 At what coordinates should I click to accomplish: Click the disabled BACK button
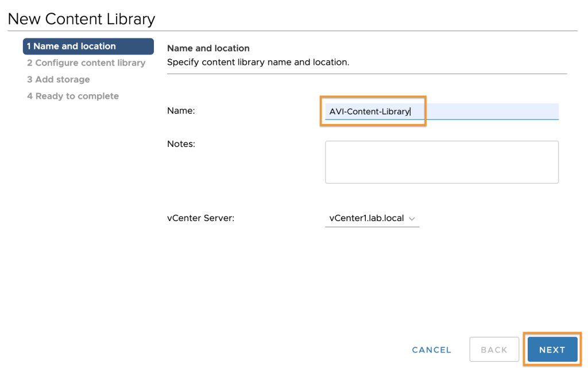(x=494, y=349)
